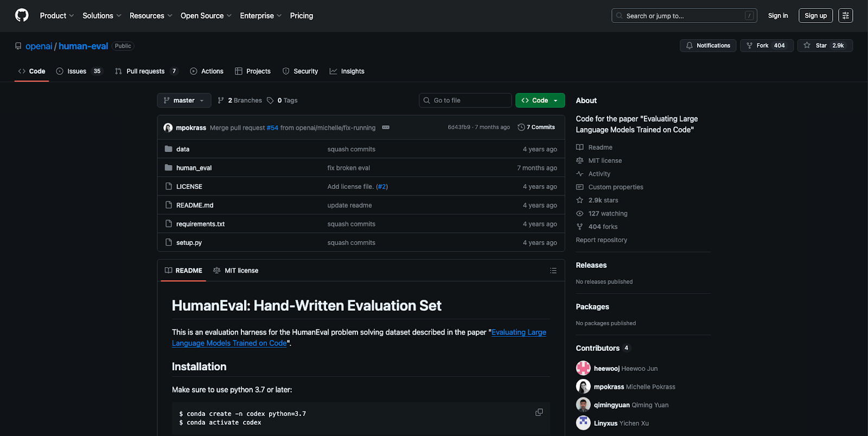
Task: Open the Contributors 4 heading link
Action: [x=603, y=348]
